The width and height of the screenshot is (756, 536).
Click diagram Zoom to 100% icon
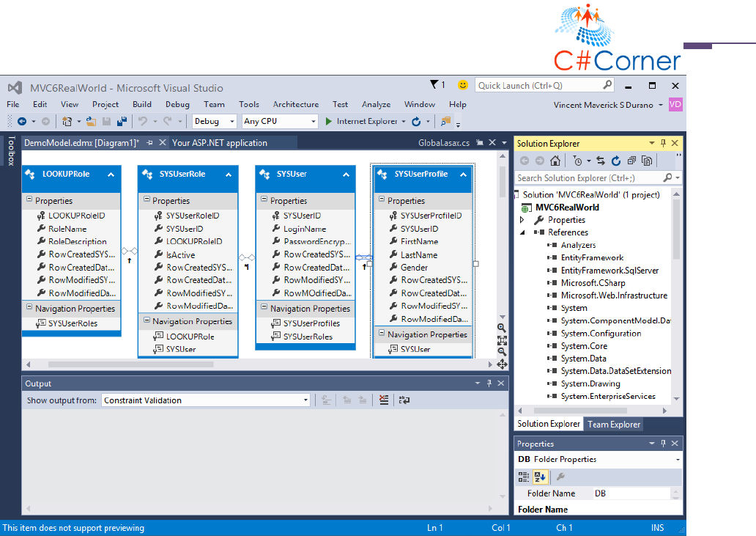(x=502, y=340)
